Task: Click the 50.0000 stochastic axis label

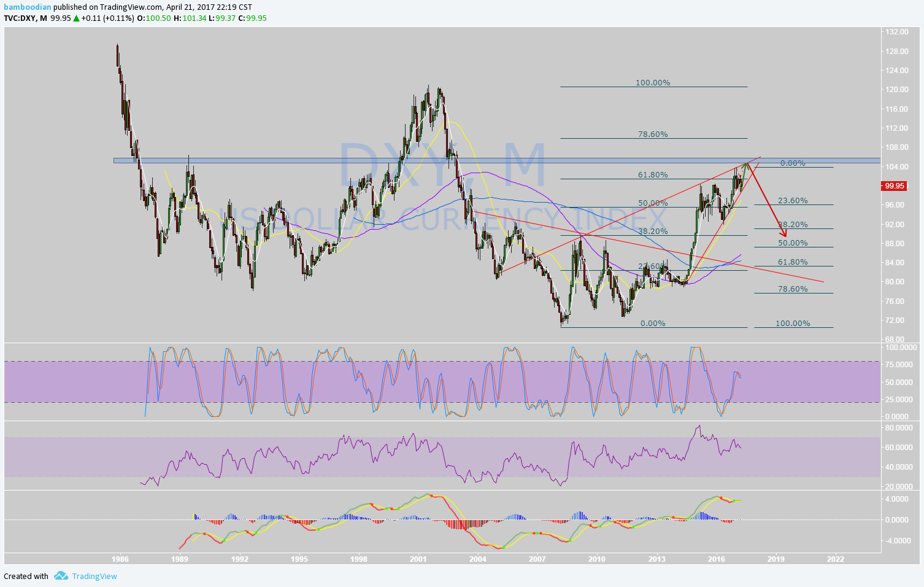Action: [x=899, y=382]
